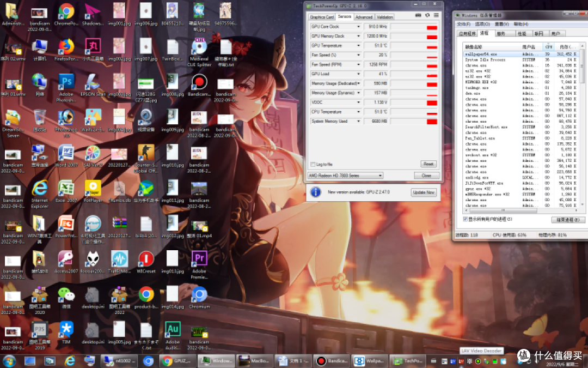Open Adobe Premiere desktop shortcut

pyautogui.click(x=199, y=265)
